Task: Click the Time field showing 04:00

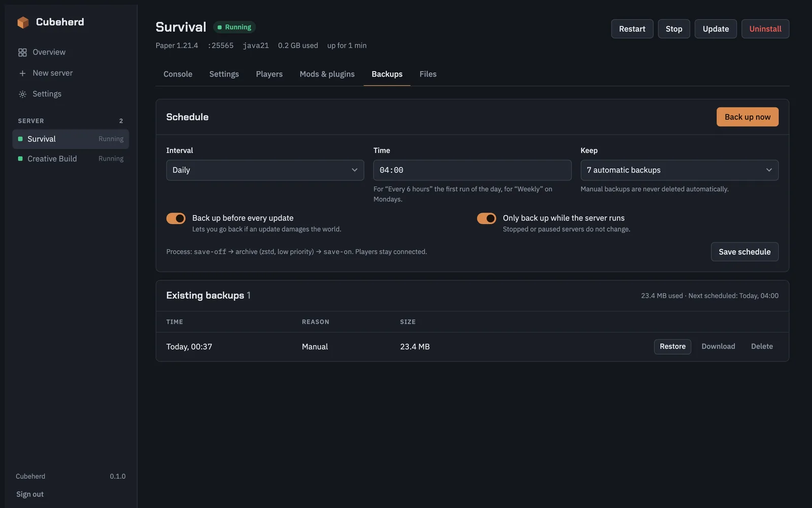Action: 472,170
